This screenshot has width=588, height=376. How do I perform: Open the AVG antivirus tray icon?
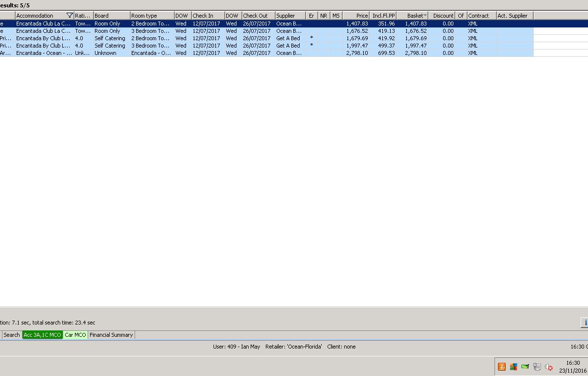click(514, 367)
